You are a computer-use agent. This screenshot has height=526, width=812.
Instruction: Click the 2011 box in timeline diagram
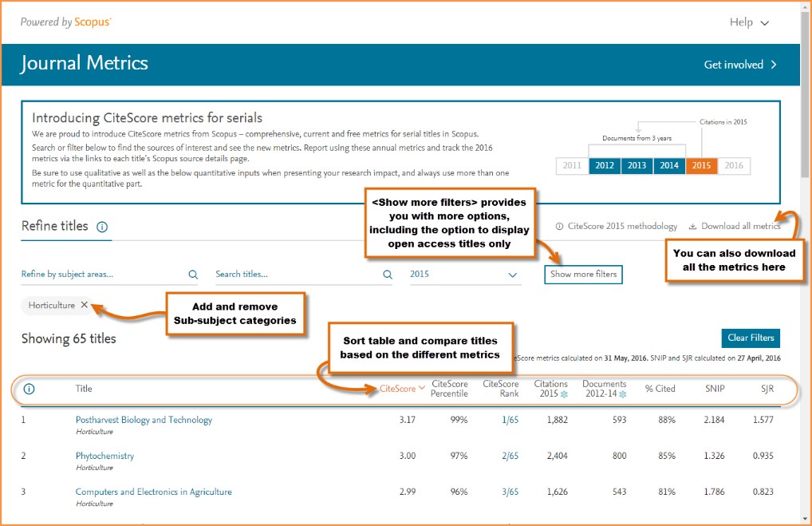tap(572, 165)
